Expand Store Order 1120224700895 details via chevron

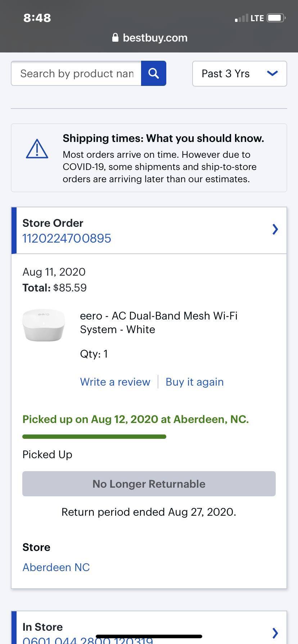pyautogui.click(x=275, y=229)
